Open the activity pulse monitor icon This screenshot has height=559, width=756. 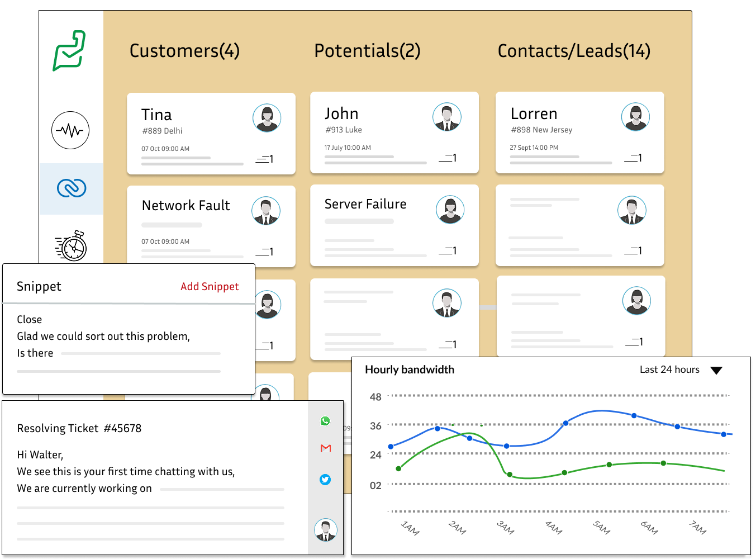tap(70, 130)
